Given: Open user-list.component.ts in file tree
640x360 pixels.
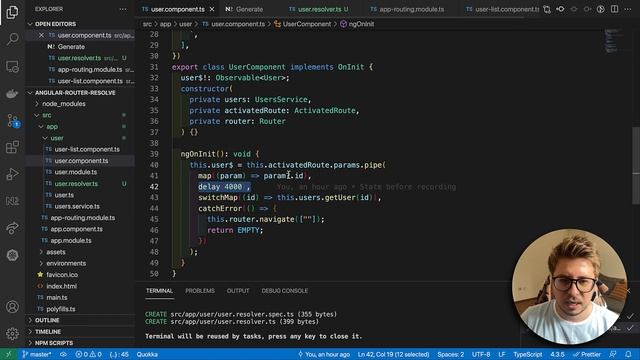Looking at the screenshot, I should pos(80,149).
